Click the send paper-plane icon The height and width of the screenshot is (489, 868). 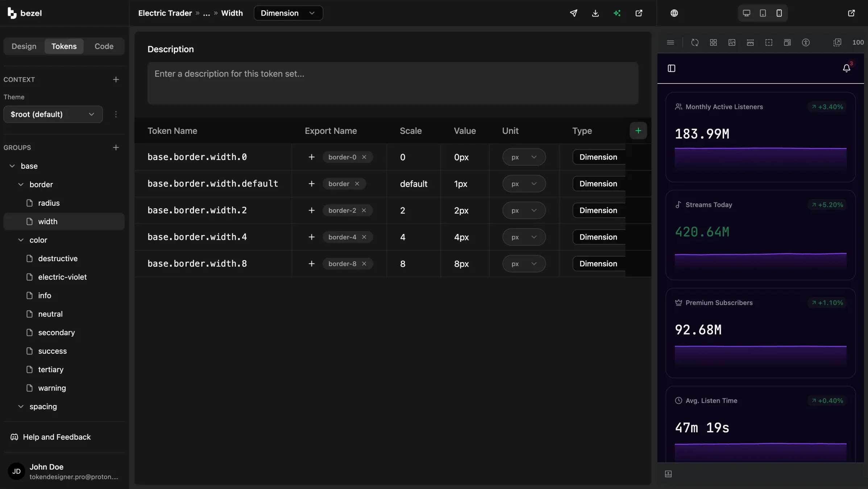click(x=573, y=13)
